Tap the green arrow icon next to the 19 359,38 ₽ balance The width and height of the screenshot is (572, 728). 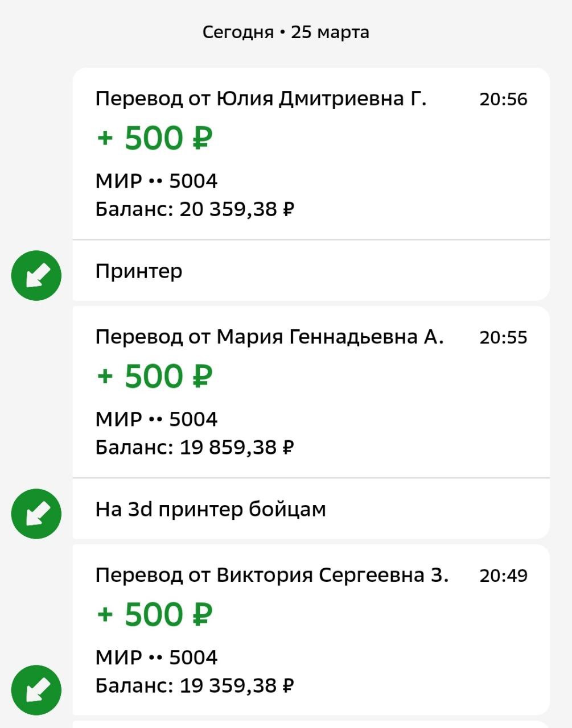(36, 690)
